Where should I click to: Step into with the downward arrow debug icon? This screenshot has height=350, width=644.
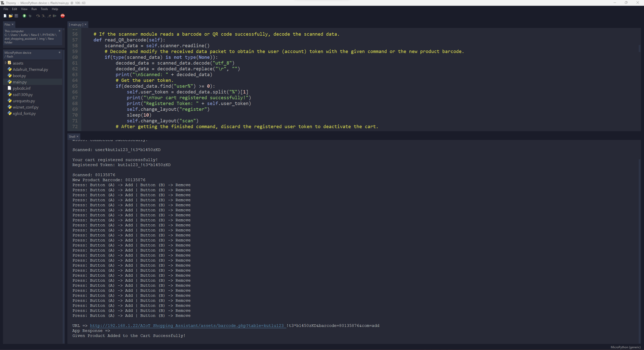pos(43,16)
